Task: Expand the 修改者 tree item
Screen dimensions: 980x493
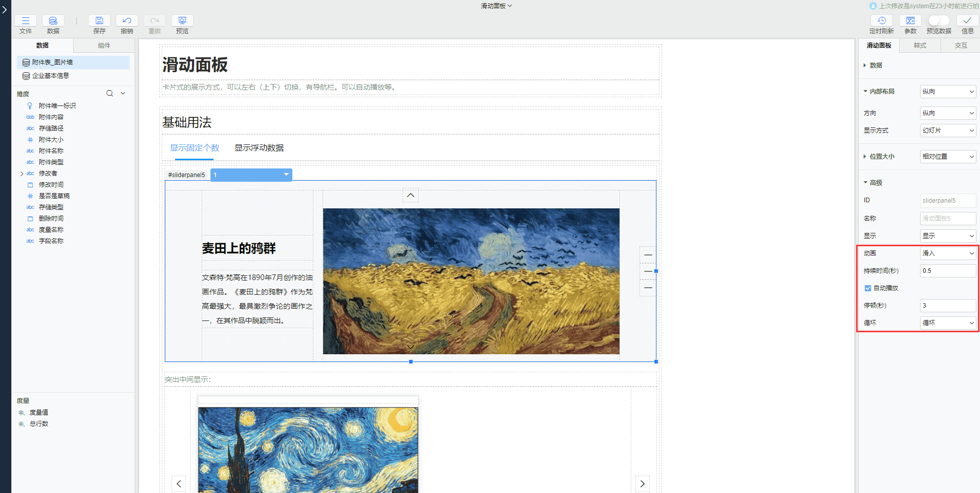Action: click(22, 174)
